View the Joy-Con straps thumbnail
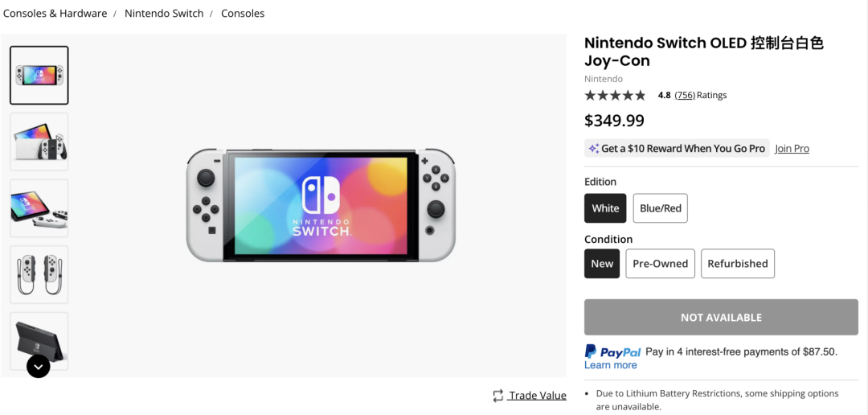The height and width of the screenshot is (415, 868). [x=39, y=274]
